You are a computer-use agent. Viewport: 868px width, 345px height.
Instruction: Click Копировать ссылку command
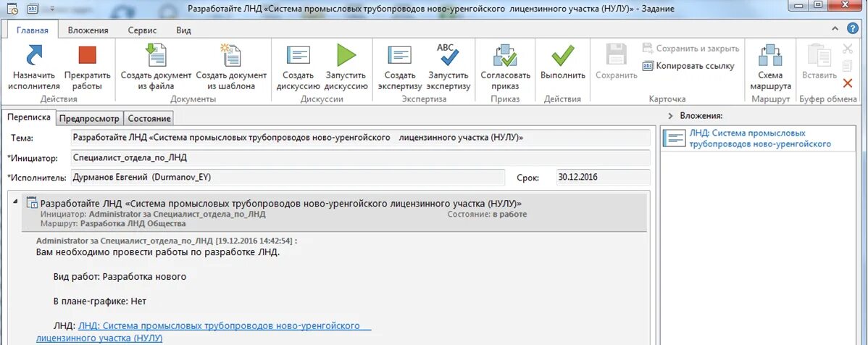click(x=688, y=66)
